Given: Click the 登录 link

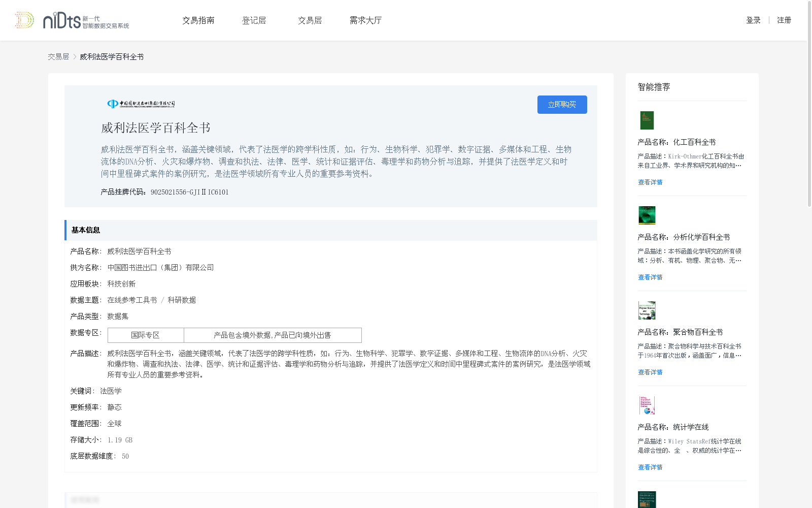Looking at the screenshot, I should [x=753, y=20].
